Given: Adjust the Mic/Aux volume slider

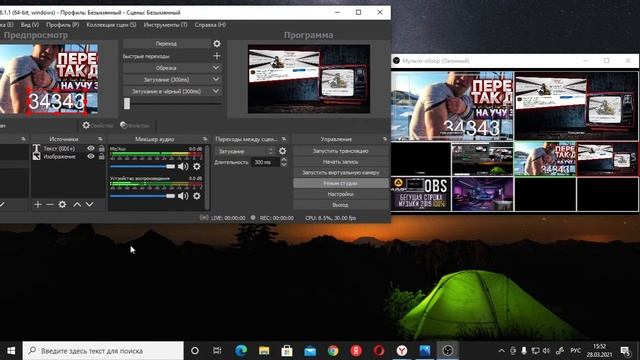Looking at the screenshot, I should point(142,166).
